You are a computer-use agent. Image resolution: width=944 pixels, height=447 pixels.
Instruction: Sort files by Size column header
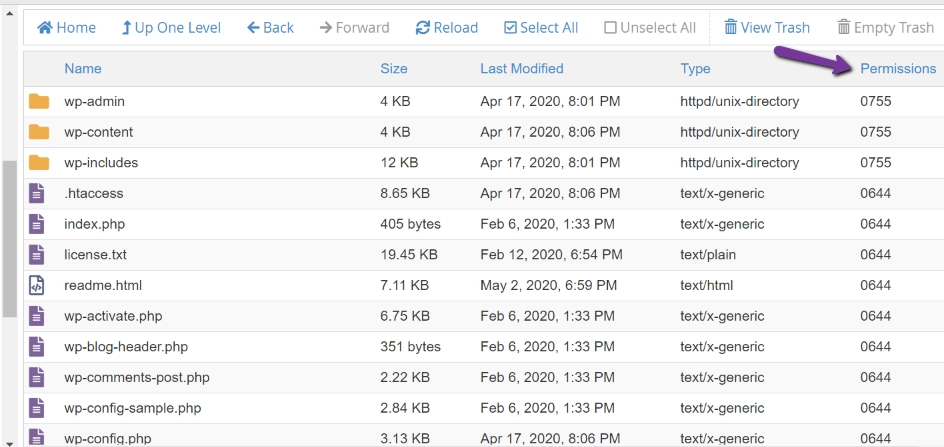[x=394, y=69]
